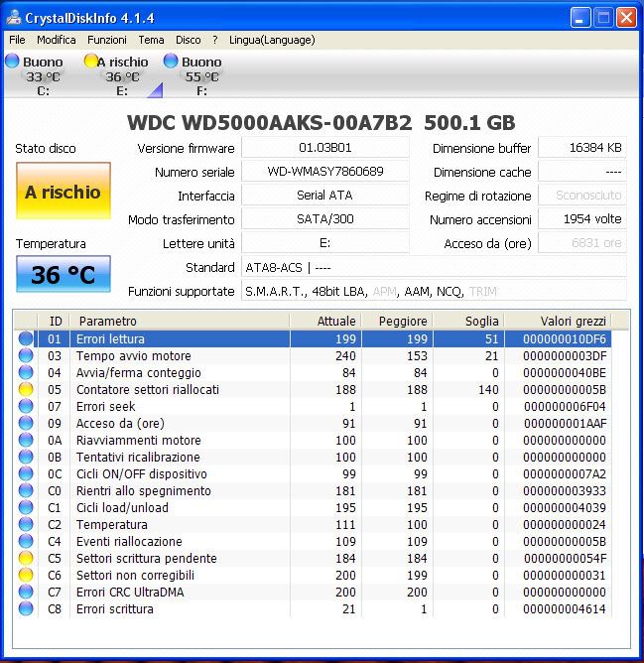Click yellow orb of Settori non corregibili
This screenshot has width=644, height=663.
pos(26,575)
